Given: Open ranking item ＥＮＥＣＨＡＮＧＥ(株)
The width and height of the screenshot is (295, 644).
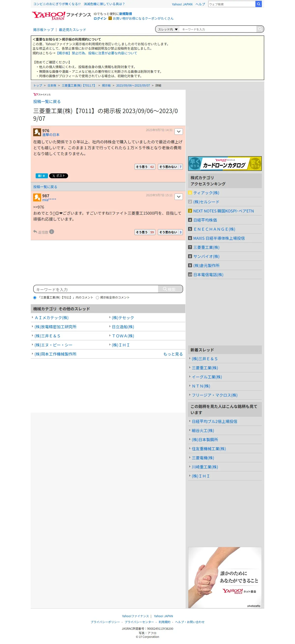Looking at the screenshot, I should 214,229.
